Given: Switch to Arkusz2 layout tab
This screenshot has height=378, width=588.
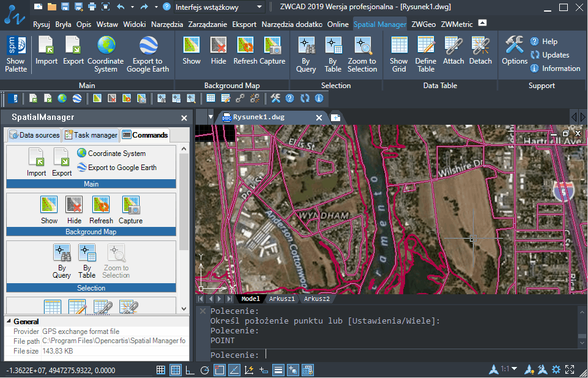Looking at the screenshot, I should coord(316,299).
